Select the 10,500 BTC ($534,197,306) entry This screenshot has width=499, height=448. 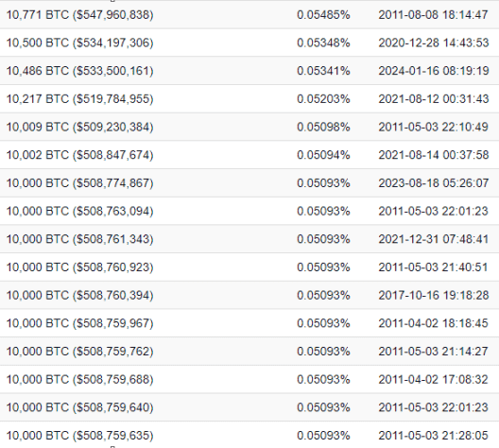80,43
